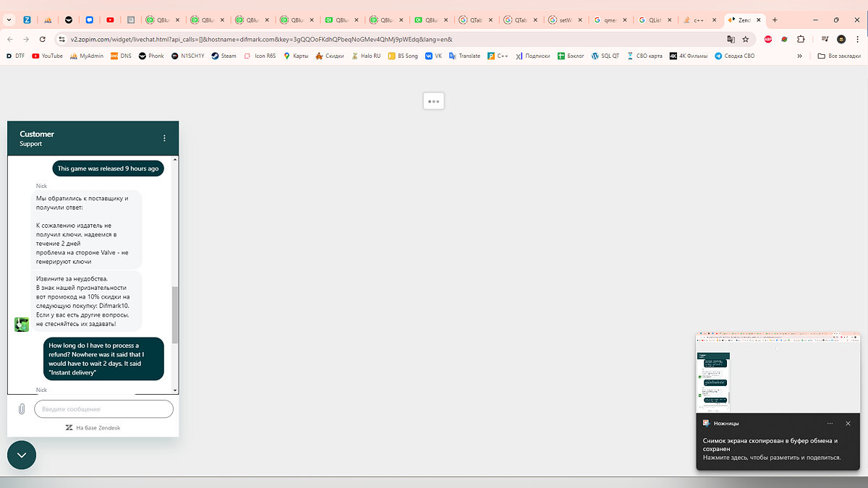Image resolution: width=868 pixels, height=488 pixels.
Task: Click the screenshot thumbnail preview in notification
Action: click(778, 372)
